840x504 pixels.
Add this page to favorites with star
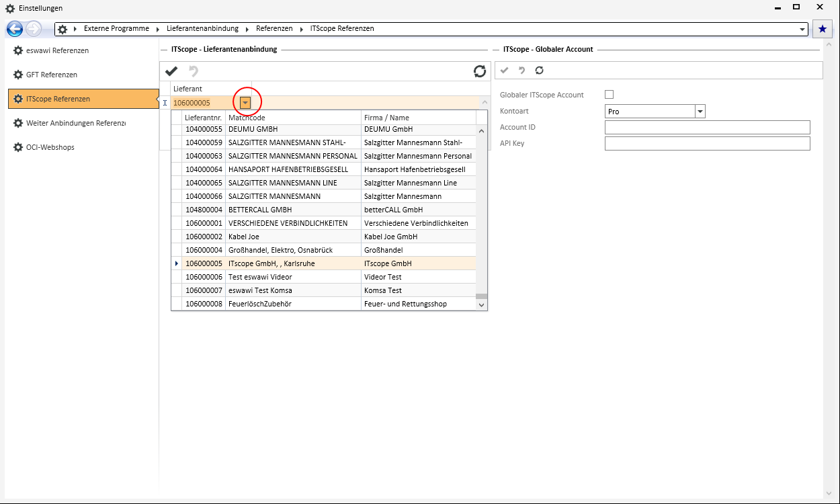[822, 29]
